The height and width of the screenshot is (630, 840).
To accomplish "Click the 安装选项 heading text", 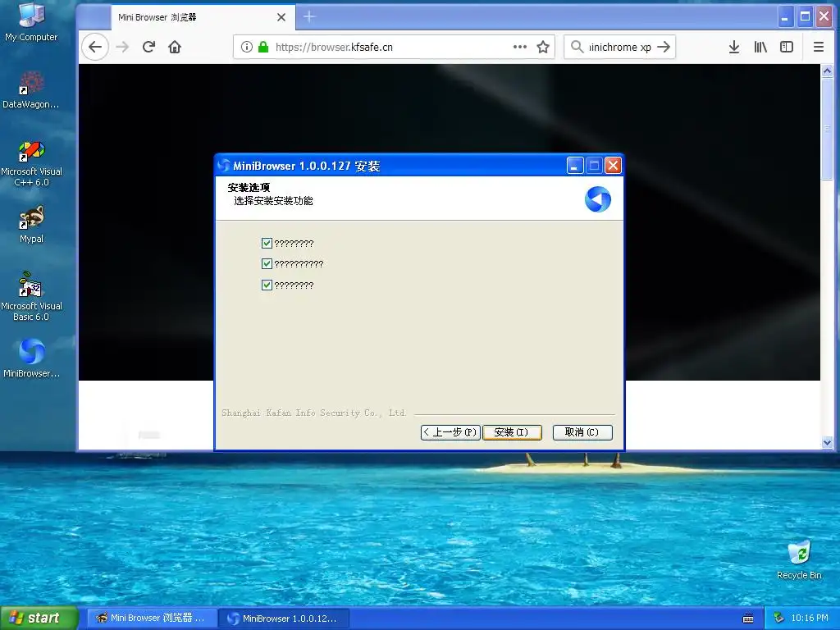I will point(249,188).
